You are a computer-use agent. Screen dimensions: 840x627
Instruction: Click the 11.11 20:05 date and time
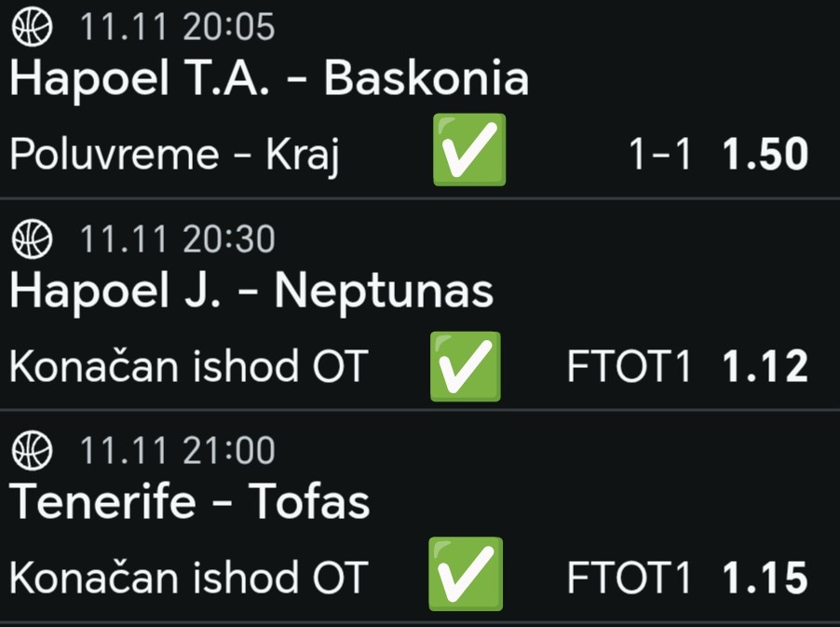177,27
